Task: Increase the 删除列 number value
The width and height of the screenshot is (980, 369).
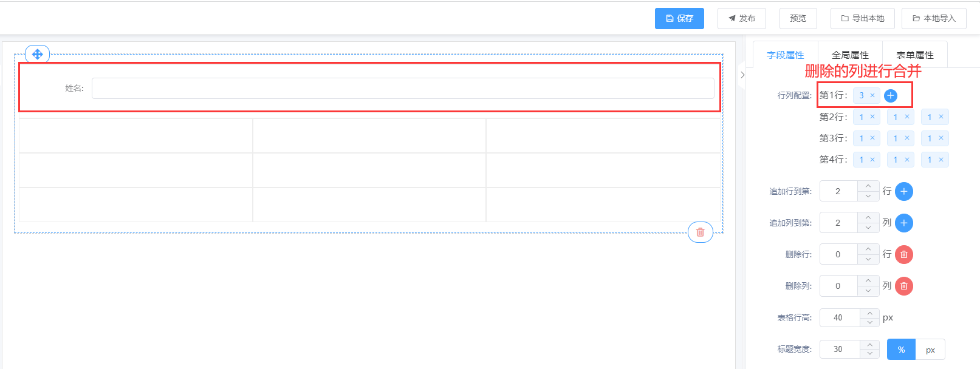Action: click(868, 281)
